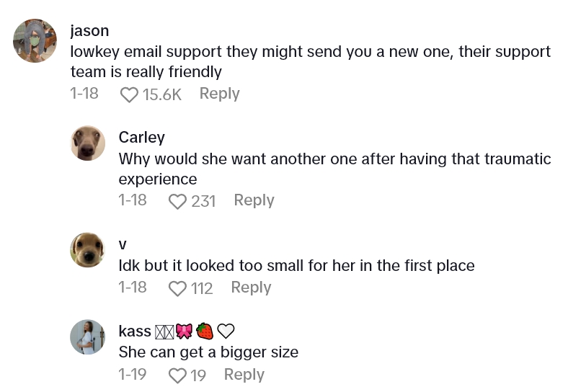The image size is (568, 392).
Task: Open the jason username link
Action: [x=89, y=30]
